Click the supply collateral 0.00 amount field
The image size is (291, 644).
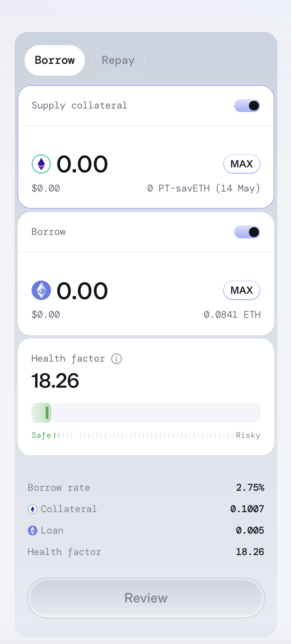[x=82, y=164]
